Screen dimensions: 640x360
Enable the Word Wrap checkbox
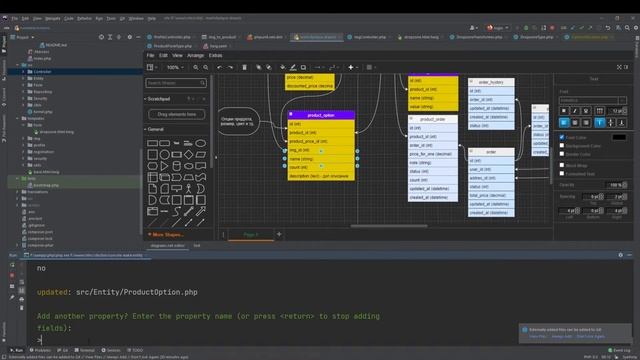562,165
